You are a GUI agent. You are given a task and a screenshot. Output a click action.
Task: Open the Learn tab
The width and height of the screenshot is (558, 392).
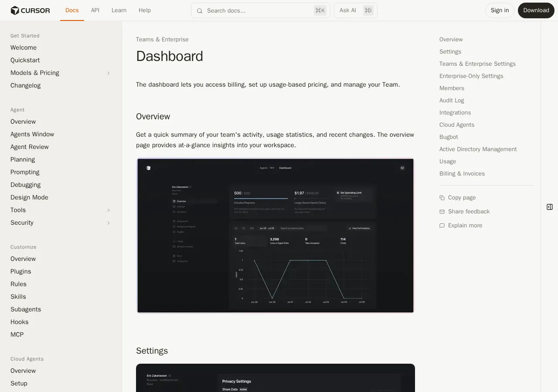(119, 10)
